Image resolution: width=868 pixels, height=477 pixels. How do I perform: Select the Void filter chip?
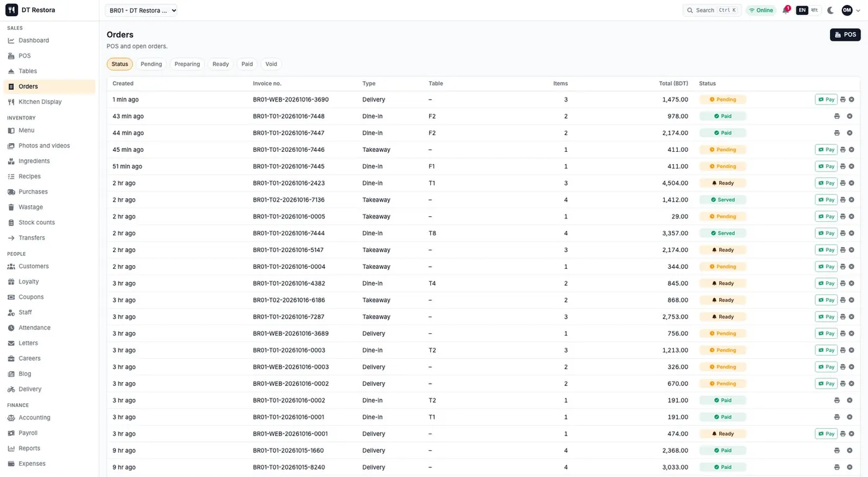(x=272, y=64)
